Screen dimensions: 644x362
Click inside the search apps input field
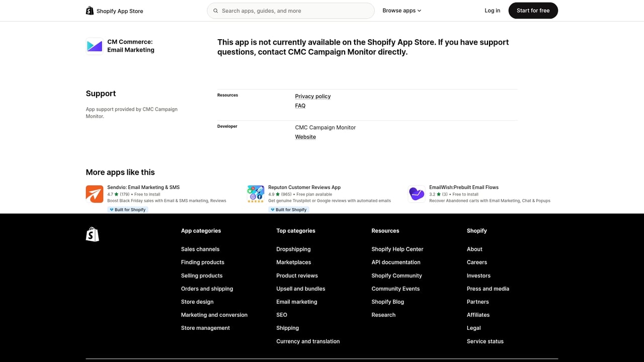[x=291, y=10]
